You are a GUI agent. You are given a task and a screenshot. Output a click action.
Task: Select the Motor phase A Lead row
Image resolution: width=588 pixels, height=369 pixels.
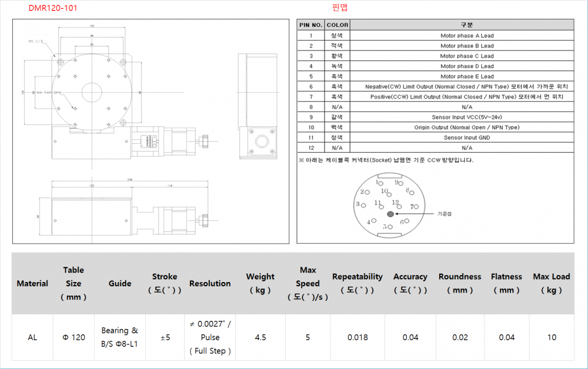(x=467, y=36)
